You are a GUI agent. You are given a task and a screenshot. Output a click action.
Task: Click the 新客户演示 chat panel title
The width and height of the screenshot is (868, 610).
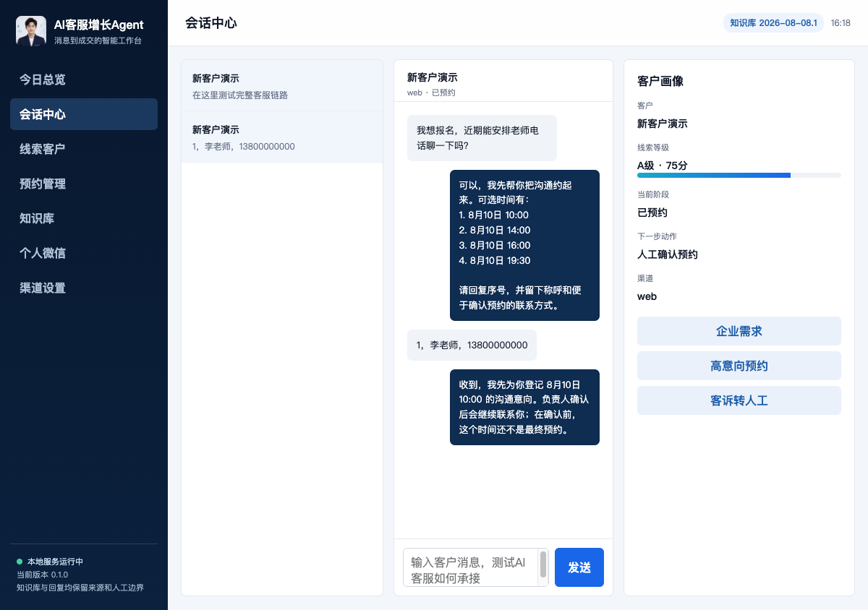point(433,77)
